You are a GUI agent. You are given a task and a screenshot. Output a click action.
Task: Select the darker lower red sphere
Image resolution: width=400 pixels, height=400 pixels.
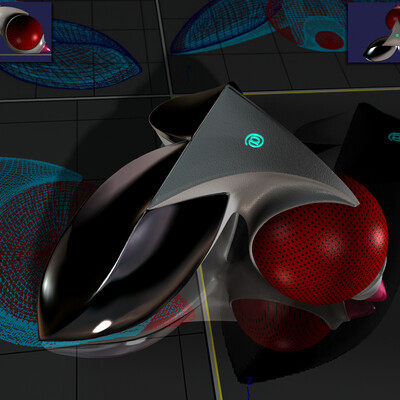click(280, 323)
